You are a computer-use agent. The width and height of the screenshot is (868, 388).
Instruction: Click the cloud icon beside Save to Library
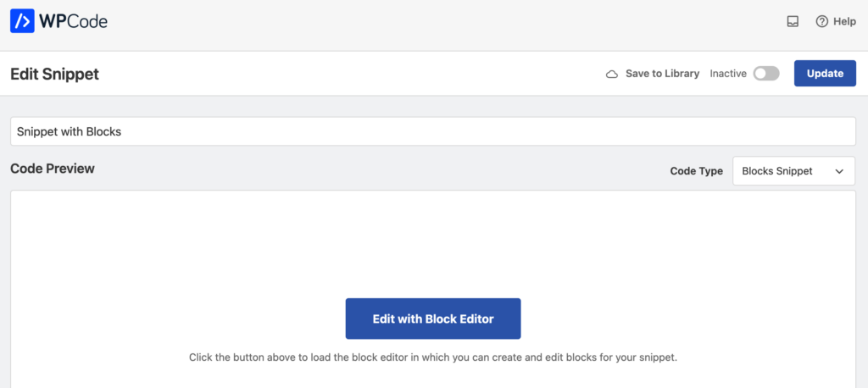pyautogui.click(x=612, y=74)
